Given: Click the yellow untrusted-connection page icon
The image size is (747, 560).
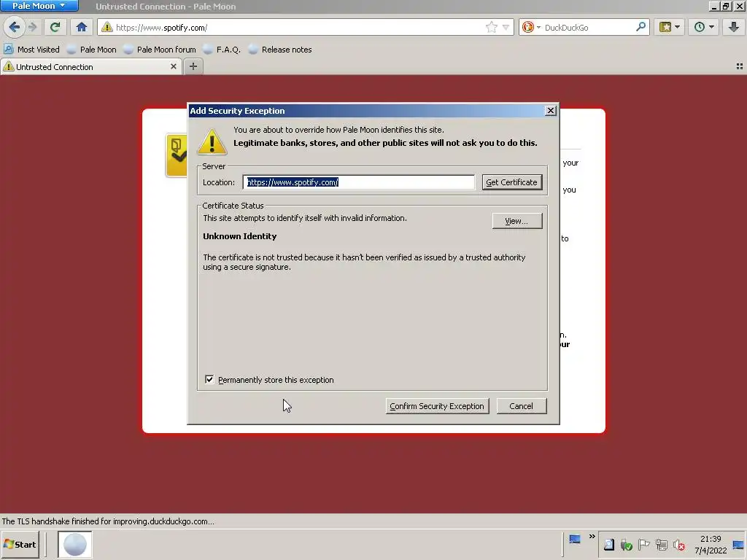Looking at the screenshot, I should [x=177, y=155].
